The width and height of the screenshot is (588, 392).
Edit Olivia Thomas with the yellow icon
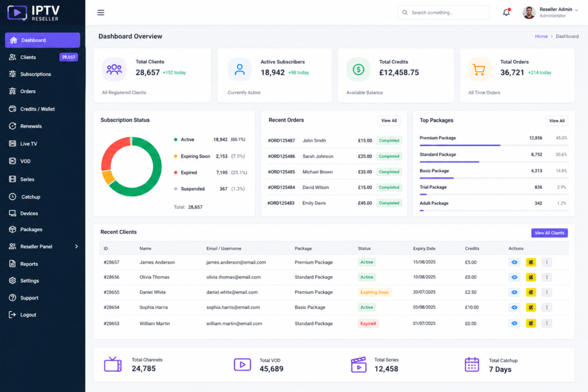pyautogui.click(x=531, y=277)
